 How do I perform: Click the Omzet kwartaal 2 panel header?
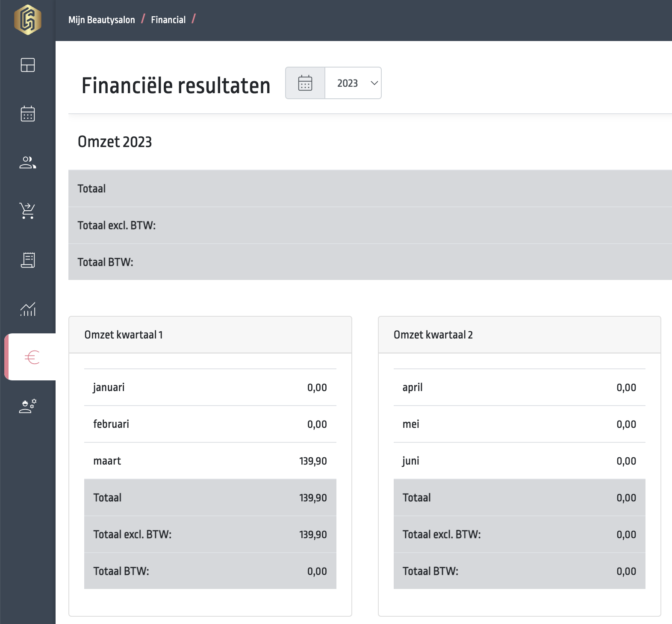coord(519,335)
